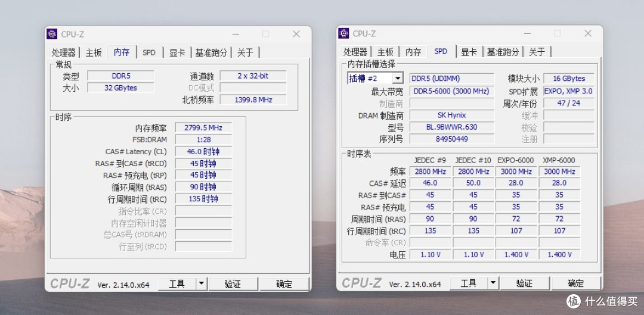This screenshot has width=644, height=315.
Task: Click the JEDEC #10 column header
Action: [473, 160]
